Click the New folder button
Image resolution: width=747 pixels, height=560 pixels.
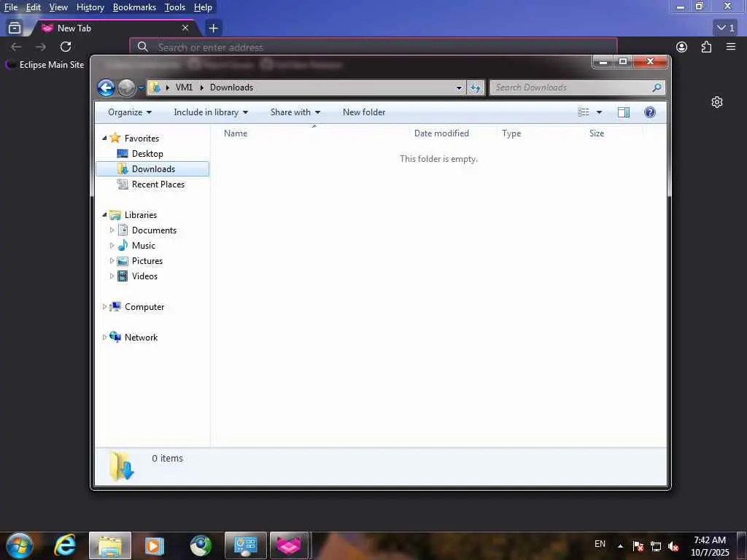364,112
